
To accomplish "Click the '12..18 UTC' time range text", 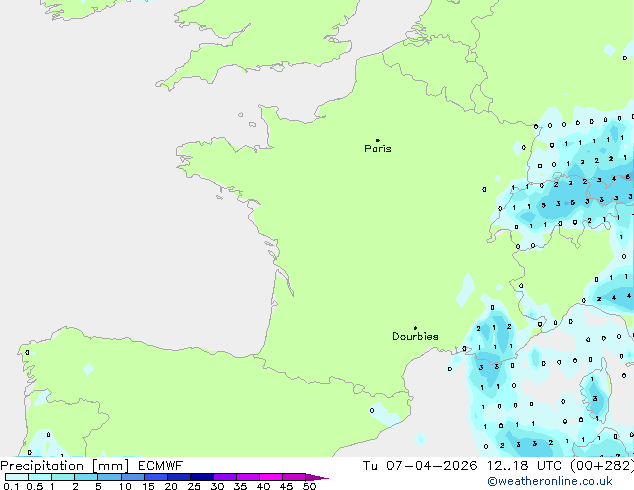I will point(524,466).
